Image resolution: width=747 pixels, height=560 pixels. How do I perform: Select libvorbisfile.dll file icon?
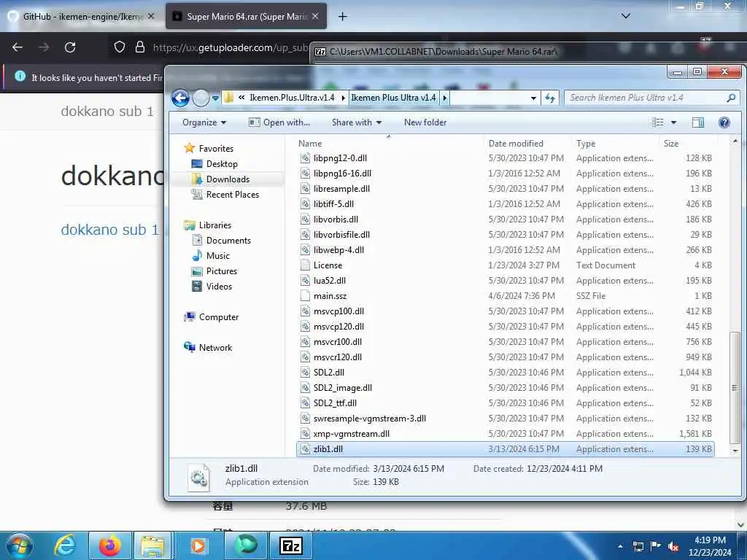(306, 234)
